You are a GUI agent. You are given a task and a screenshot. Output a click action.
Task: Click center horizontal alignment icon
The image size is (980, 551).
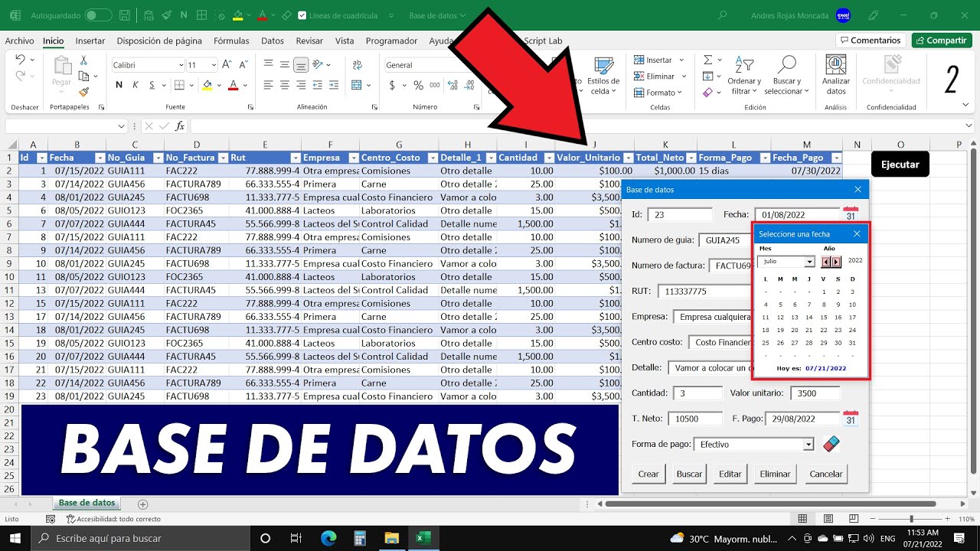tap(284, 85)
